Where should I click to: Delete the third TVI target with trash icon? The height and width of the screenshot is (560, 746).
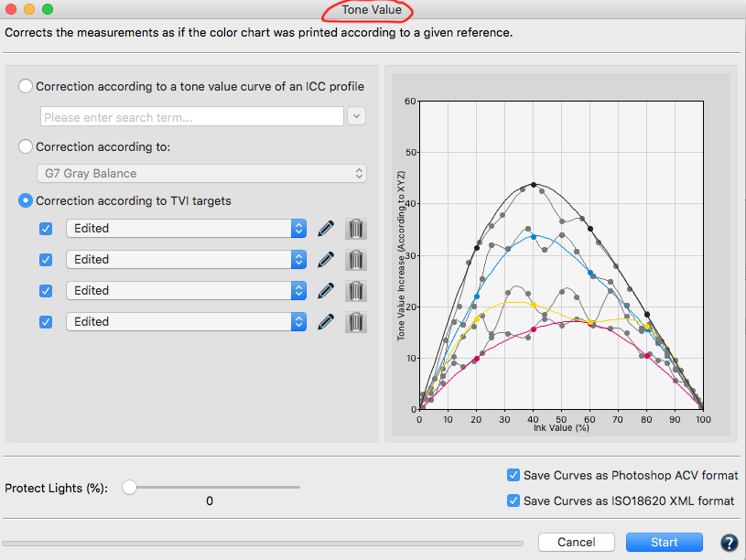point(356,291)
